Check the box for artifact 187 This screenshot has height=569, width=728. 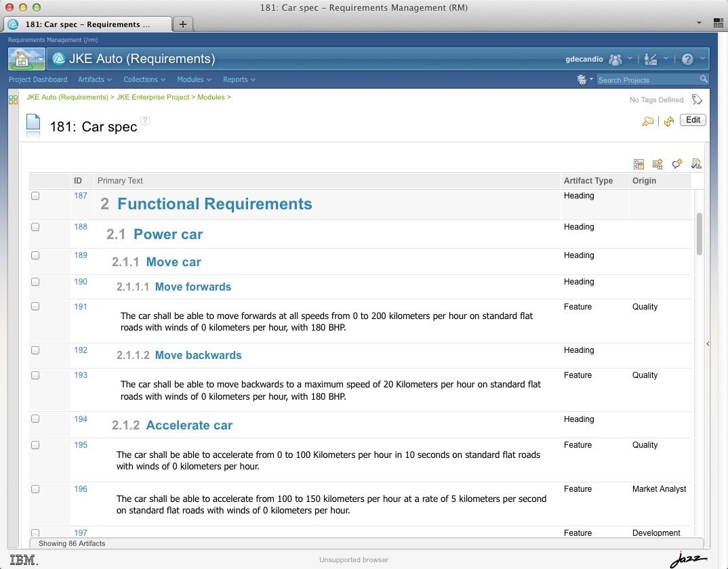tap(35, 196)
